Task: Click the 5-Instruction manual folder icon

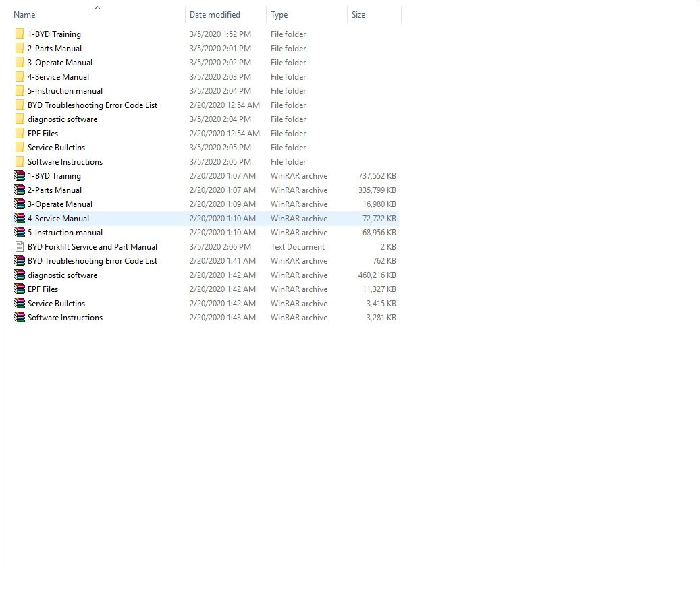Action: [20, 91]
